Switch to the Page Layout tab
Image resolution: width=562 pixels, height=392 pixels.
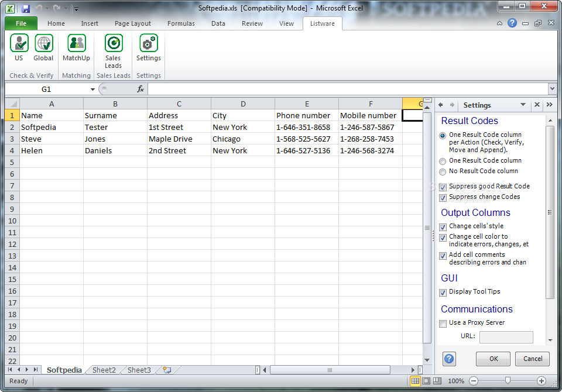click(x=133, y=23)
